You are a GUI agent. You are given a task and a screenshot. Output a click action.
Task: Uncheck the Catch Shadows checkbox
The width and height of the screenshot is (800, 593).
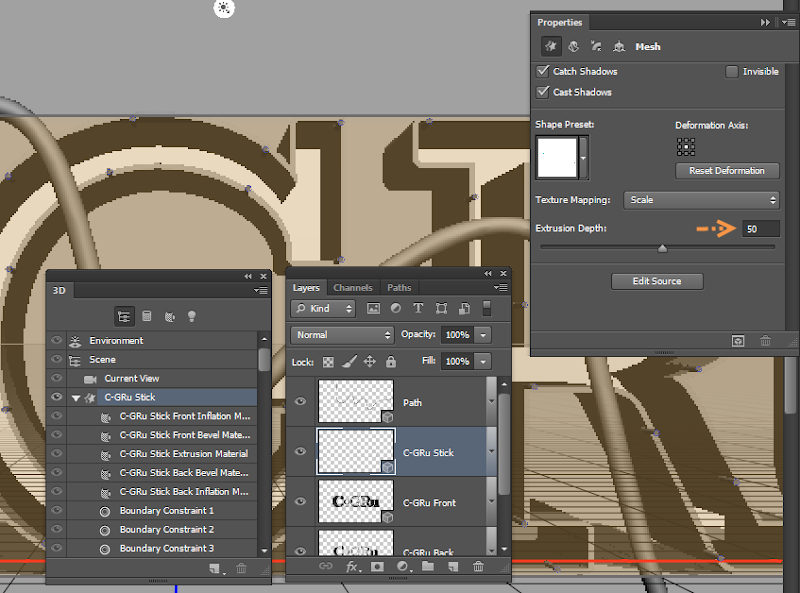tap(543, 72)
